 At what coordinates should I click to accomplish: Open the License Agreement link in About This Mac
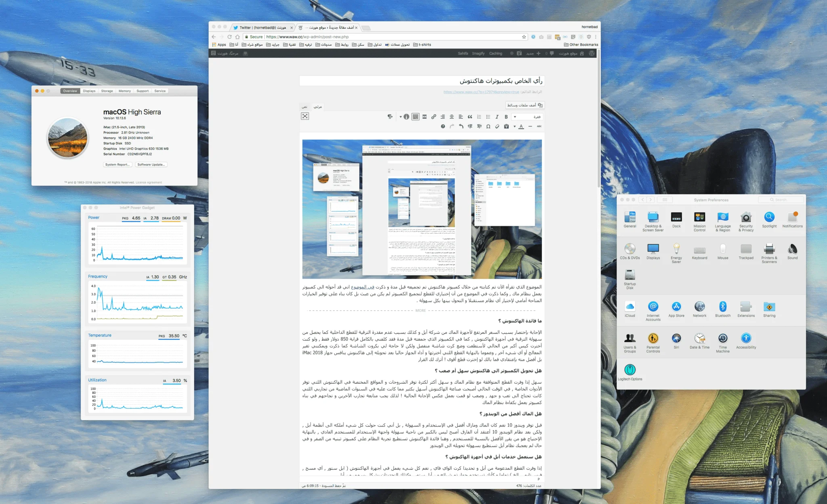(149, 182)
